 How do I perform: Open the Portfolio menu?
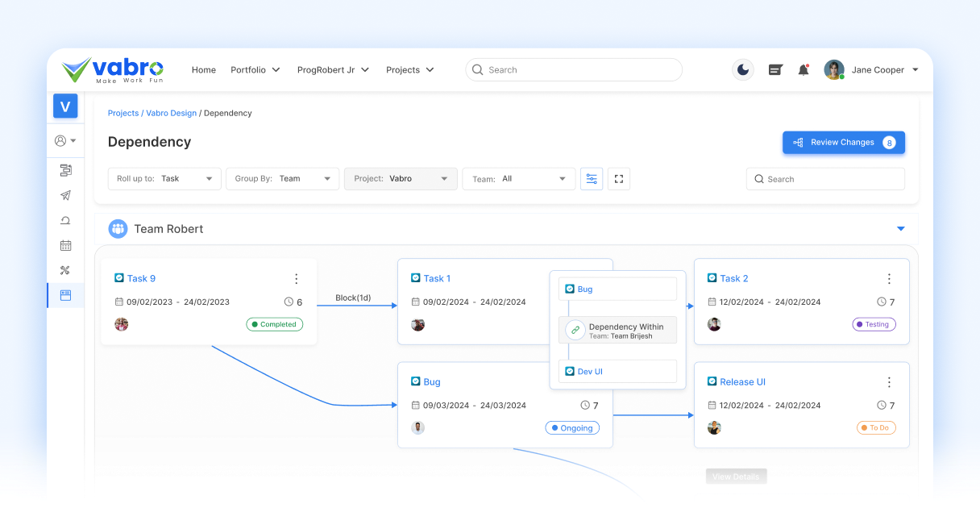pyautogui.click(x=255, y=70)
